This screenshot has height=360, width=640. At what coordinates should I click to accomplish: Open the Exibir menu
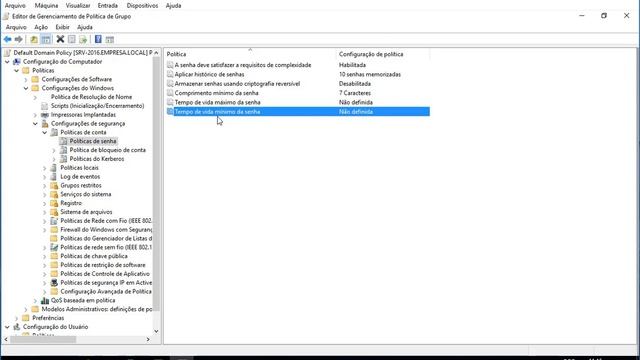tap(62, 27)
